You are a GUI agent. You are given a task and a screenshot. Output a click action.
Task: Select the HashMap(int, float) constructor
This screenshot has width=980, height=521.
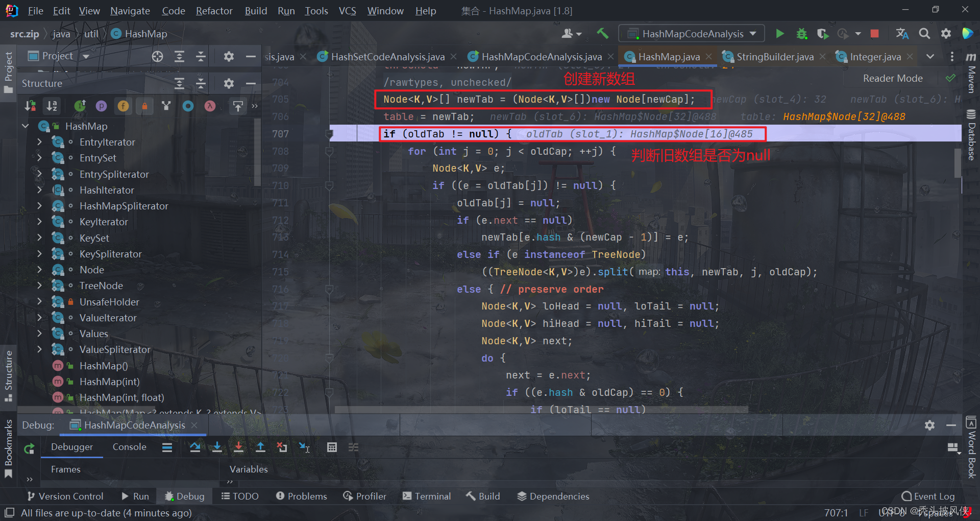[121, 397]
